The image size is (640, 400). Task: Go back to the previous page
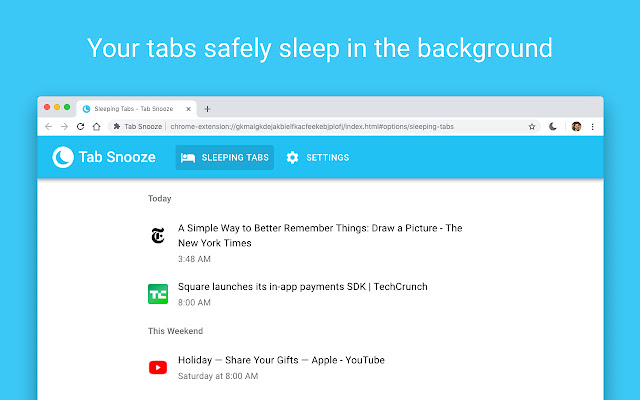tap(49, 127)
